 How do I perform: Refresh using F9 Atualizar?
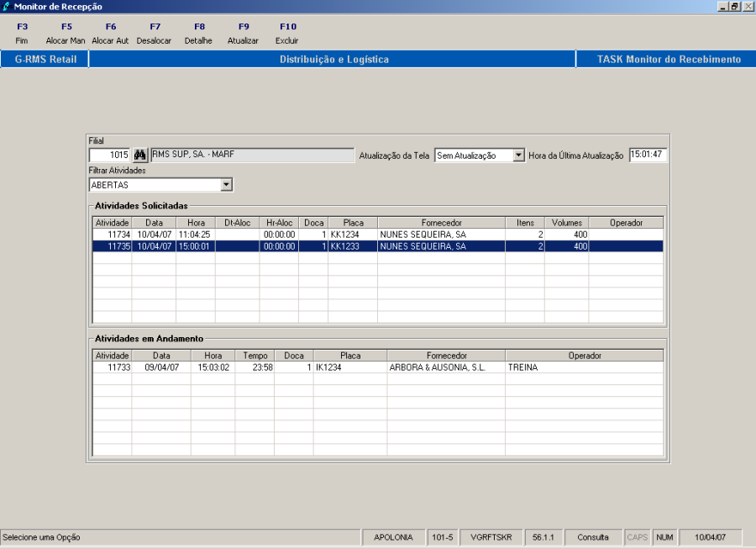pyautogui.click(x=243, y=34)
